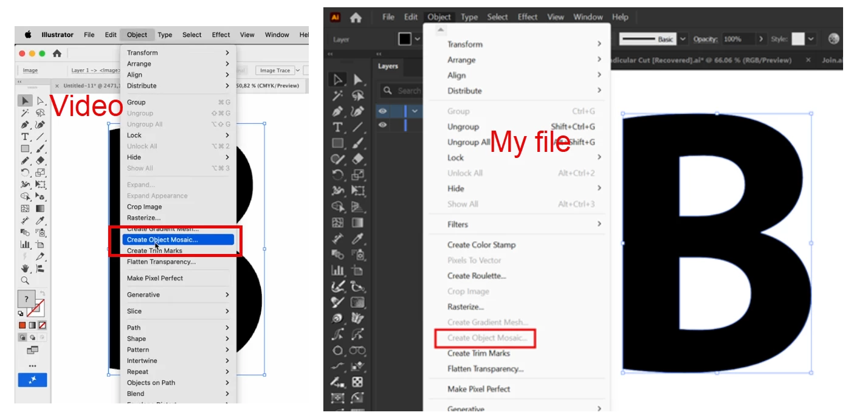Image resolution: width=868 pixels, height=418 pixels.
Task: Choose the Pen tool in My file window
Action: [x=337, y=111]
